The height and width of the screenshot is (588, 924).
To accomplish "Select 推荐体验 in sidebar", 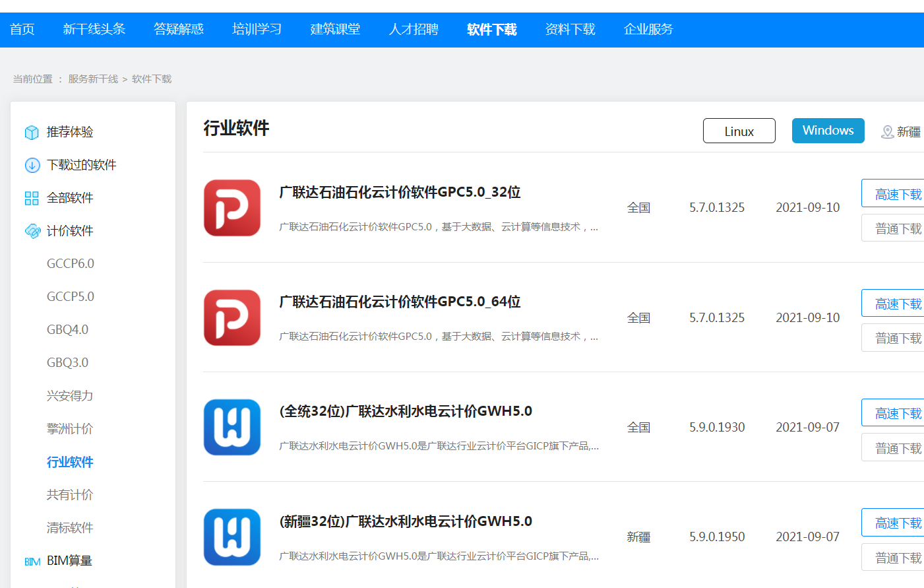I will coord(70,132).
